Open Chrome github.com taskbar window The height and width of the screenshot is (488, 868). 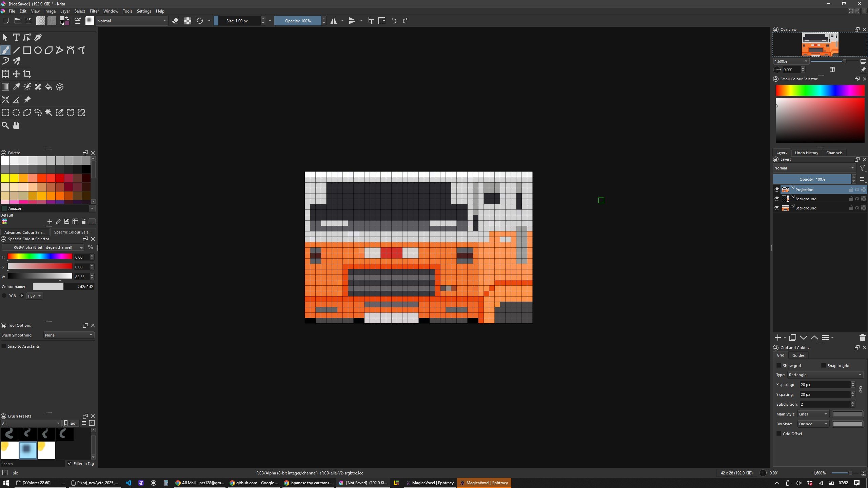[254, 483]
